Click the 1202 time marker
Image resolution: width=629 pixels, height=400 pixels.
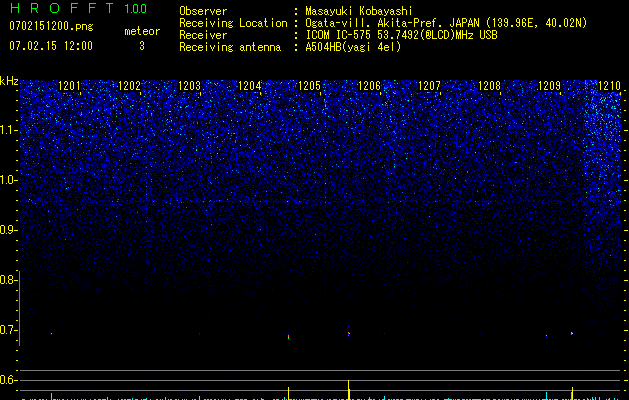point(130,86)
